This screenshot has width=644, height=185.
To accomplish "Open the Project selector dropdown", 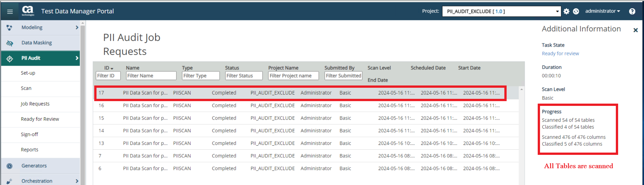I will pyautogui.click(x=501, y=11).
